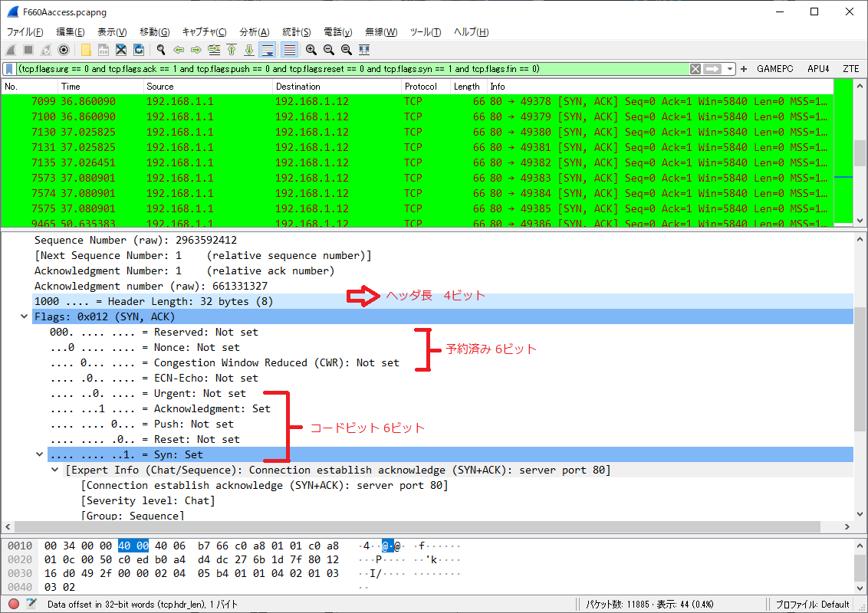Open the 編集(E) menu
The height and width of the screenshot is (613, 868).
coord(71,32)
